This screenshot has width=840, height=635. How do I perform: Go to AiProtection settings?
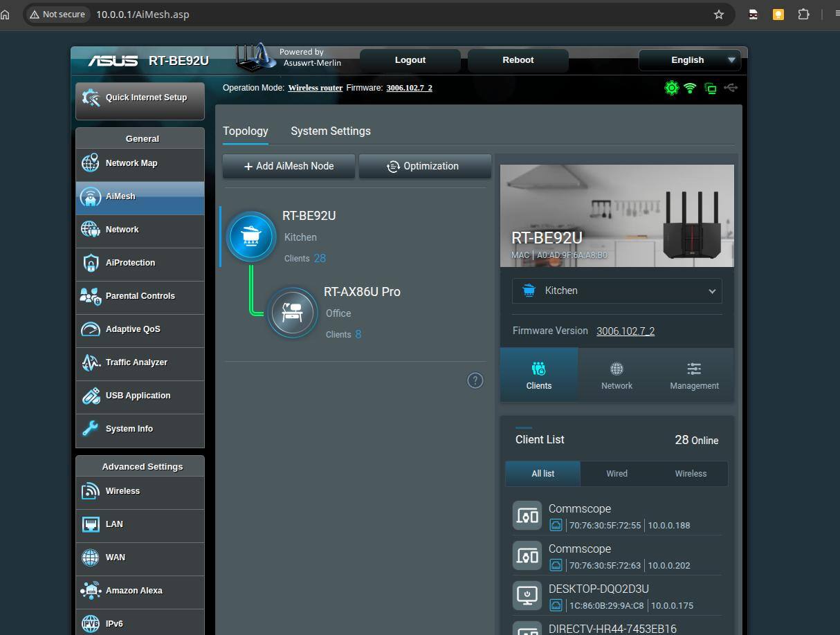coord(140,263)
